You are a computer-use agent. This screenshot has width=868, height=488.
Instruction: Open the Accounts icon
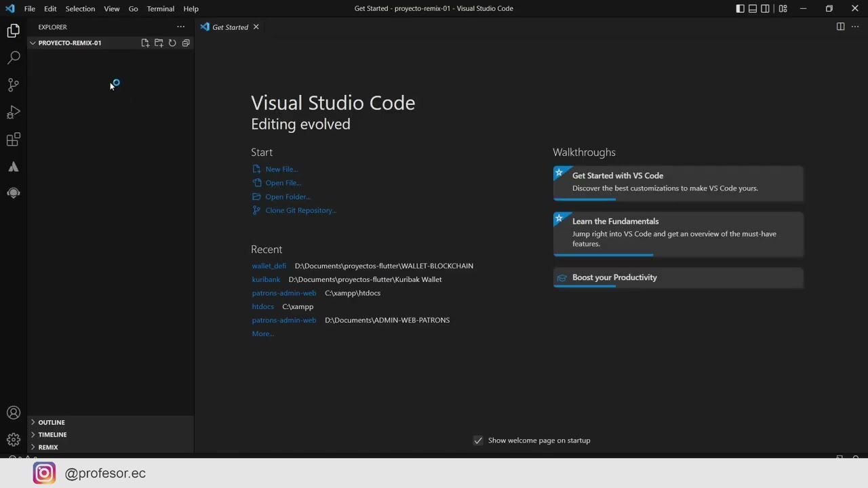[x=14, y=413]
